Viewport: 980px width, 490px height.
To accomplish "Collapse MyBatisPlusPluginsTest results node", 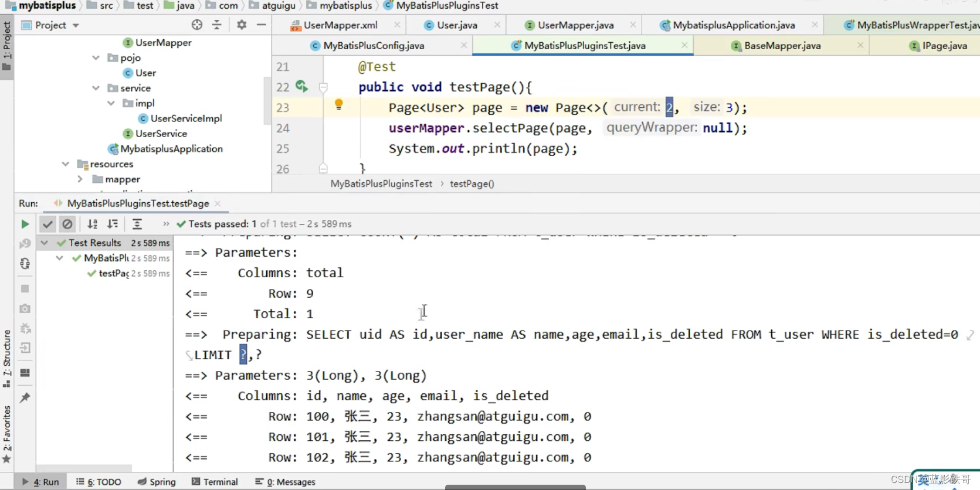I will (60, 258).
